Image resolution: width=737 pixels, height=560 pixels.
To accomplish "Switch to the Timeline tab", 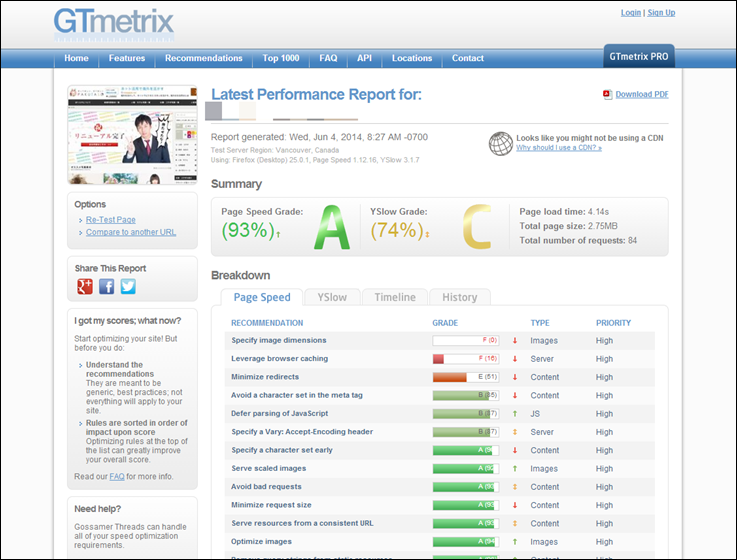I will (395, 297).
